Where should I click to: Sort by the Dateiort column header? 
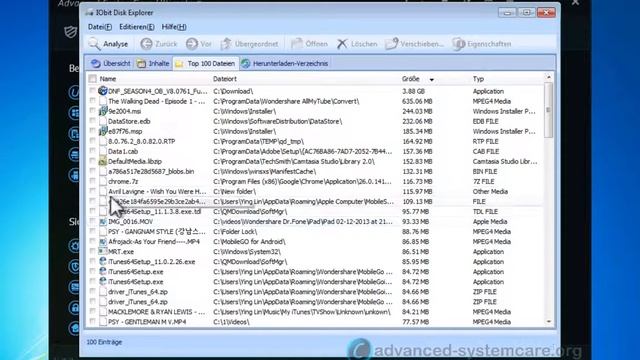(224, 79)
